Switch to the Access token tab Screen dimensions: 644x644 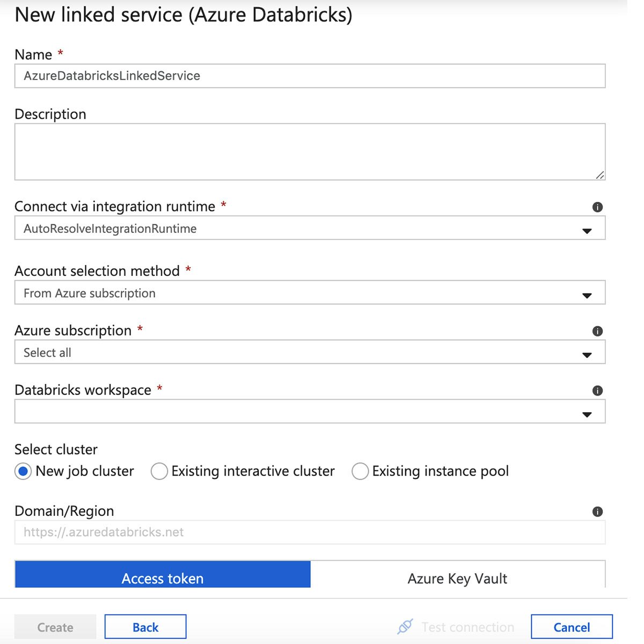pos(163,574)
